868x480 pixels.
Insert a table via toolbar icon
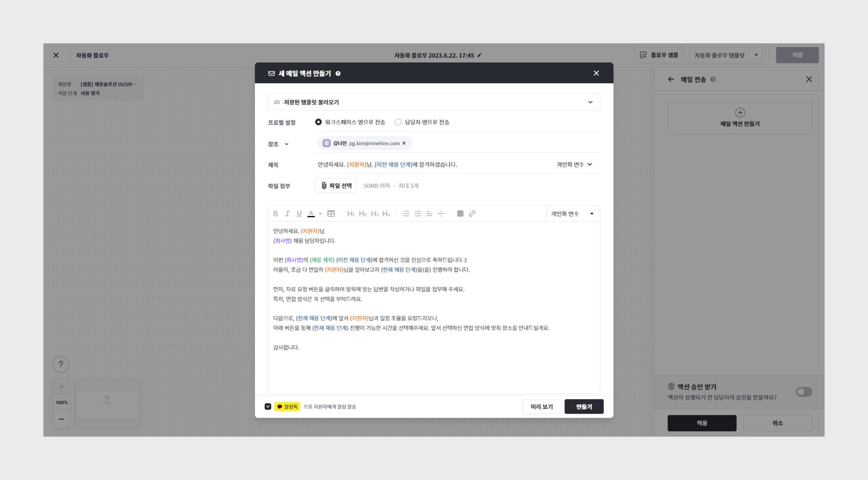click(331, 213)
